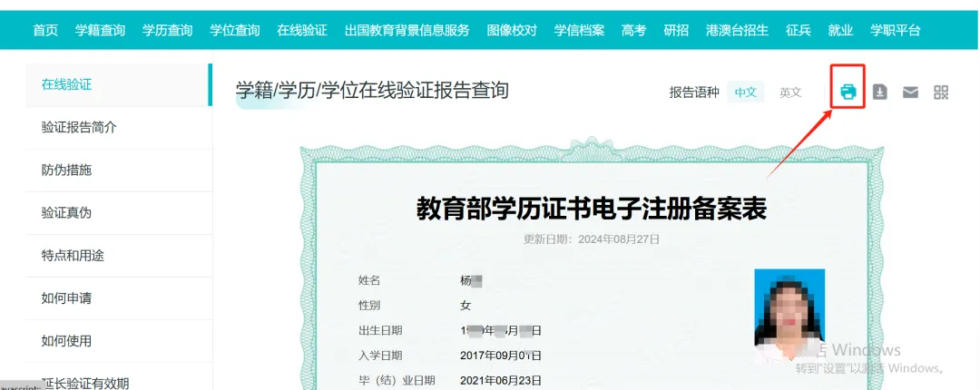Image resolution: width=980 pixels, height=390 pixels.
Task: Click the 性别 field label
Action: point(368,306)
